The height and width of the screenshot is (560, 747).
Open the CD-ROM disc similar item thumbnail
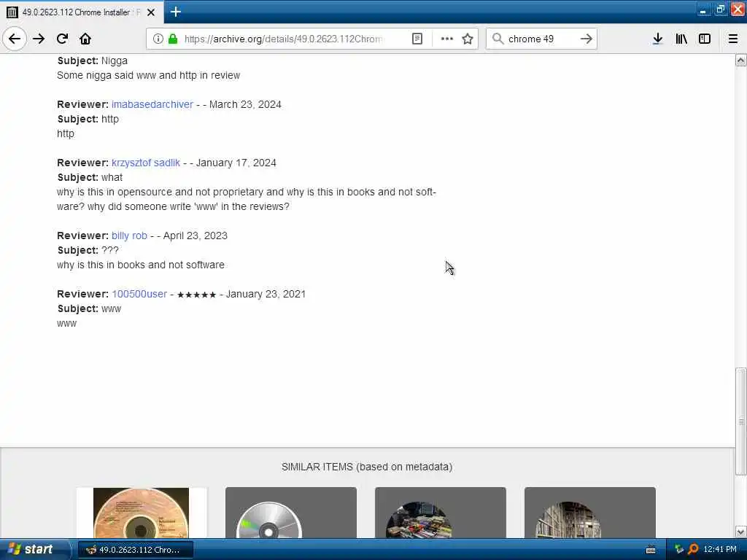point(142,513)
